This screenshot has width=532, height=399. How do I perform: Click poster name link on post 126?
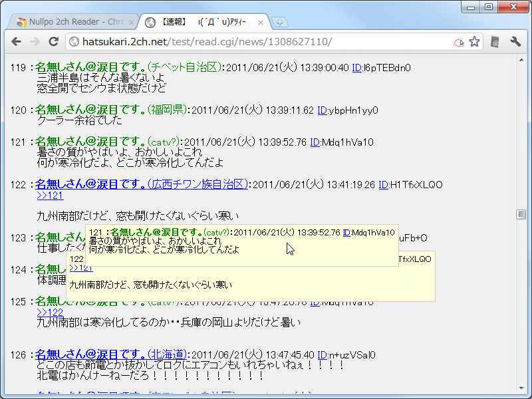tap(110, 354)
